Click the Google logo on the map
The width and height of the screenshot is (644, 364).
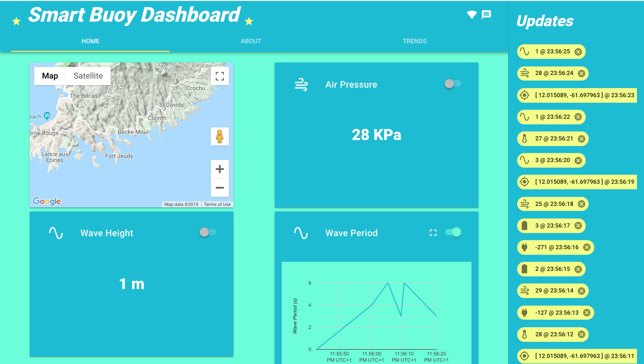tap(46, 201)
